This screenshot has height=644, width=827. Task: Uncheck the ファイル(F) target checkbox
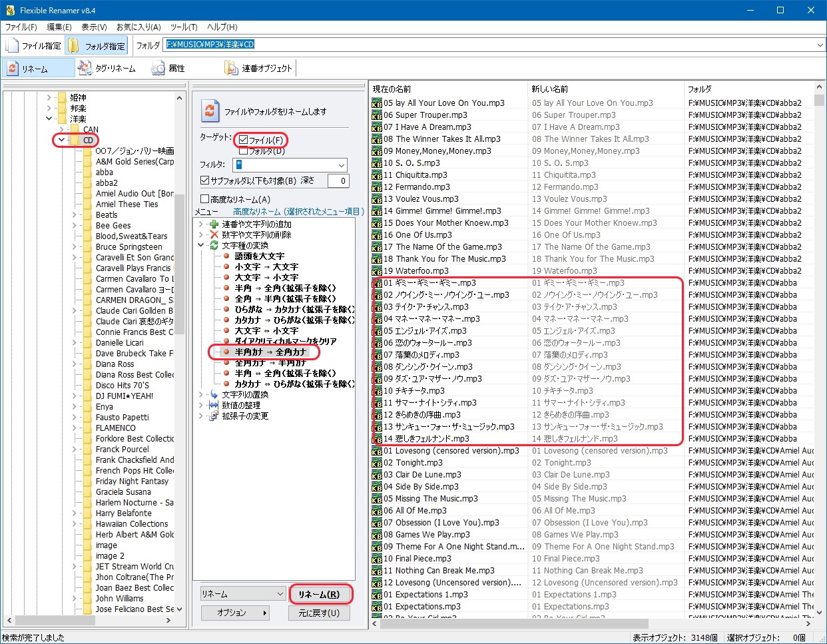(243, 140)
